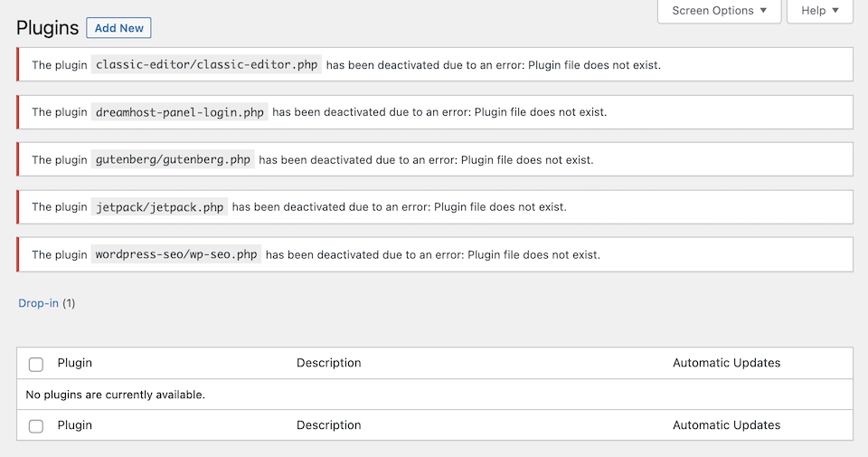Toggle select-all checkbox in table header
868x457 pixels.
36,364
